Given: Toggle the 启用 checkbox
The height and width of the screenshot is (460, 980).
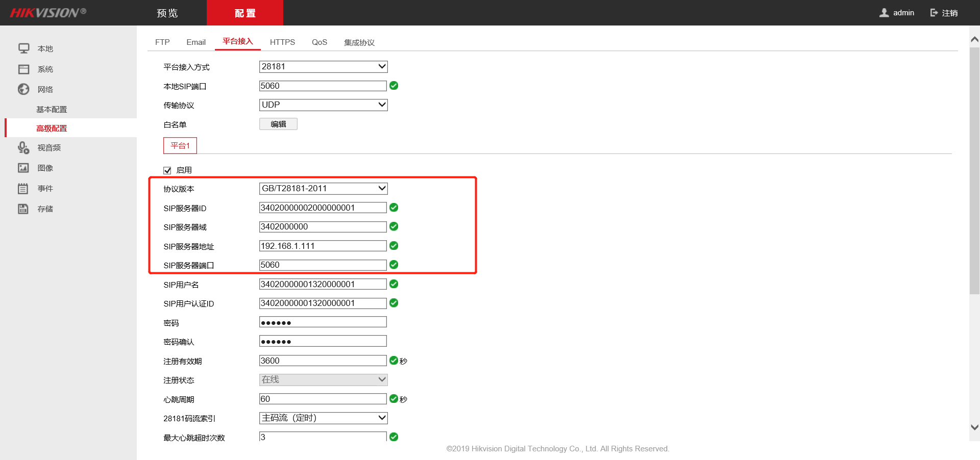Looking at the screenshot, I should 167,170.
